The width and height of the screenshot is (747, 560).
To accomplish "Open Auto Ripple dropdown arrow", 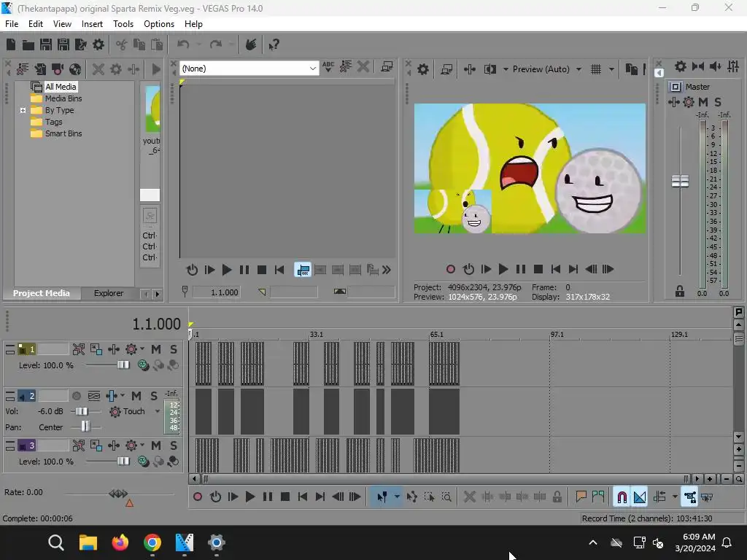I will point(675,497).
